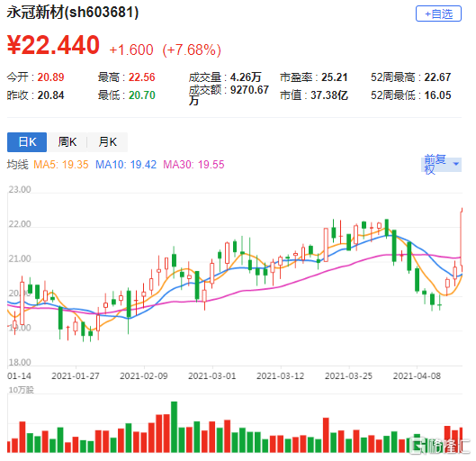Click market cap value 37.38亿

pos(329,95)
